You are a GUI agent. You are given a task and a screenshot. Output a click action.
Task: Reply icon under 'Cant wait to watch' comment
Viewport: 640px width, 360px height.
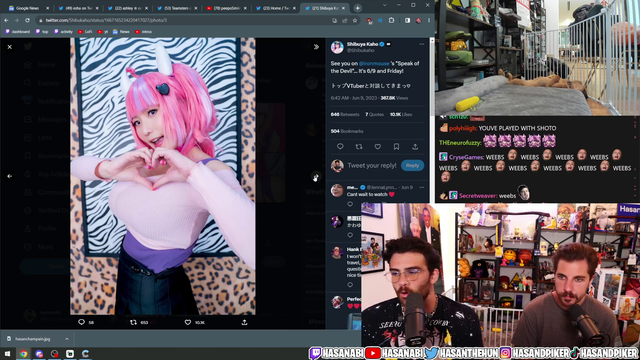pyautogui.click(x=350, y=204)
